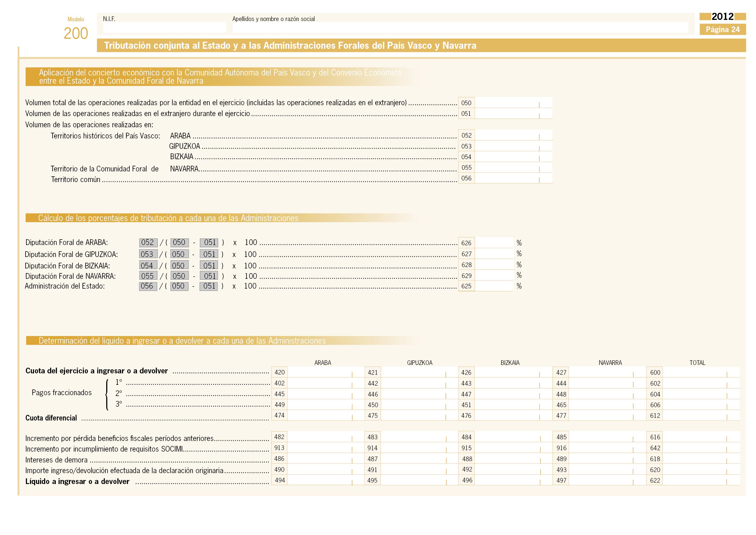Screen dimensions: 756x535
Task: Select field 602 first pago fraccionado TOTAL
Action: (x=701, y=383)
